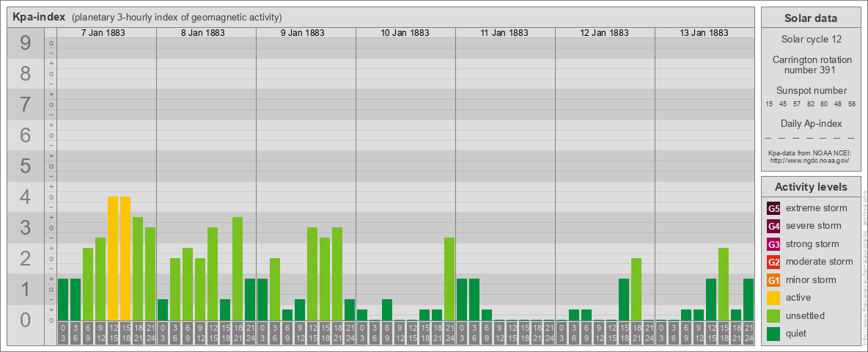The height and width of the screenshot is (352, 868).
Task: Click the G2 moderate storm badge
Action: point(773,262)
